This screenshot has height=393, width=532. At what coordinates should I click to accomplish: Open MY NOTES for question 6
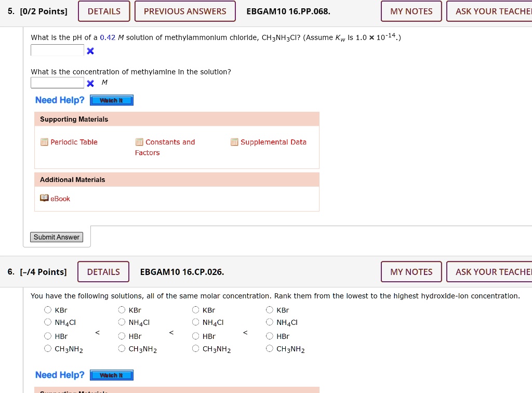click(411, 272)
